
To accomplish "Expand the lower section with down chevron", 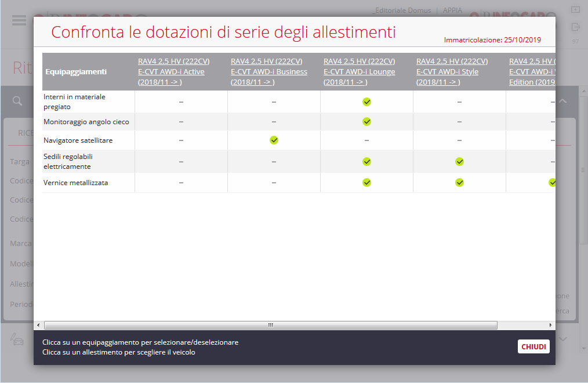I will [x=562, y=339].
